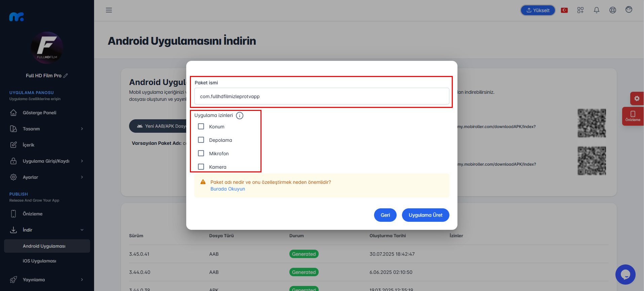The height and width of the screenshot is (291, 644).
Task: Expand the Tasarım sidebar menu
Action: 47,129
